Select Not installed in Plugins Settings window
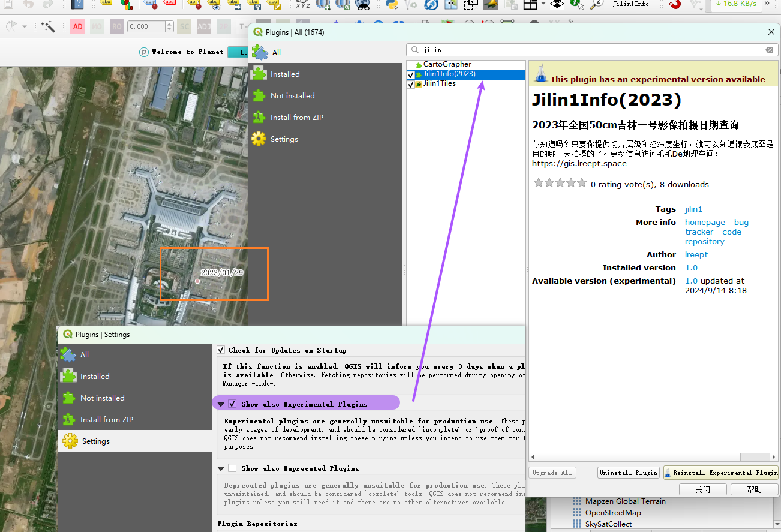This screenshot has width=781, height=532. pyautogui.click(x=135, y=398)
